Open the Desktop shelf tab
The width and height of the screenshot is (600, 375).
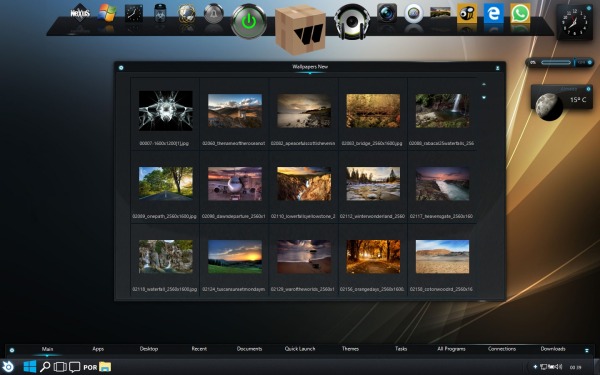click(x=149, y=349)
